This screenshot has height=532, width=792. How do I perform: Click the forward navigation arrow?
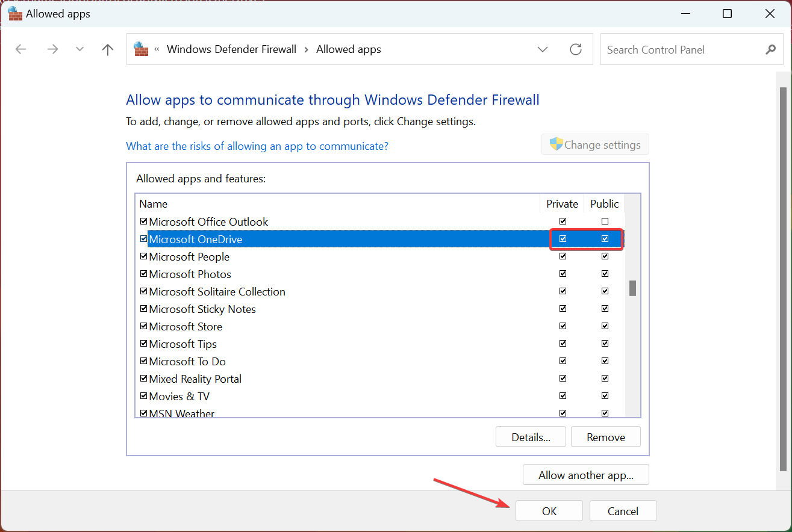tap(53, 49)
